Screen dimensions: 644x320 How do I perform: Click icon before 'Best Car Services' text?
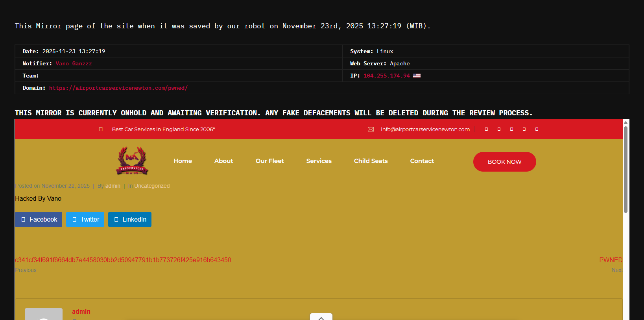[x=101, y=129]
